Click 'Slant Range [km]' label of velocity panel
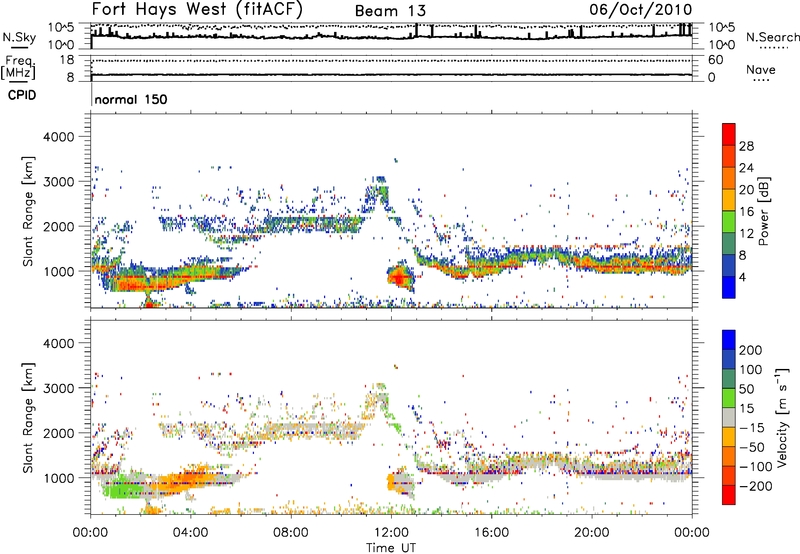 click(28, 417)
